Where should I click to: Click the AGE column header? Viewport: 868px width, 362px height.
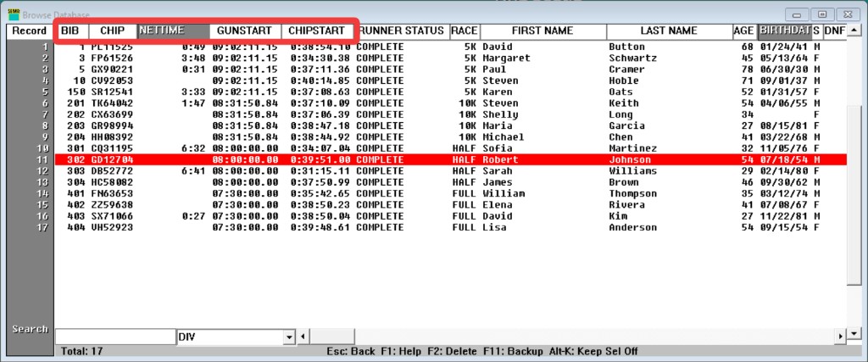click(x=744, y=31)
